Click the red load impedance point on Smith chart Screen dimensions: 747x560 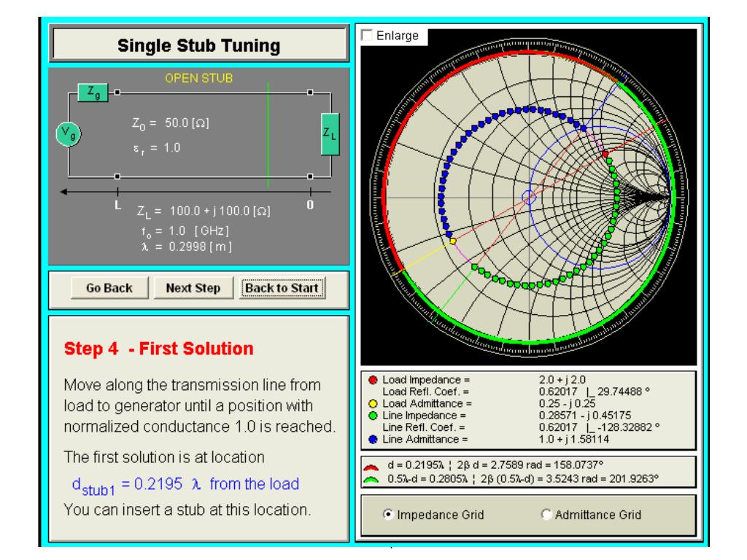pos(605,154)
